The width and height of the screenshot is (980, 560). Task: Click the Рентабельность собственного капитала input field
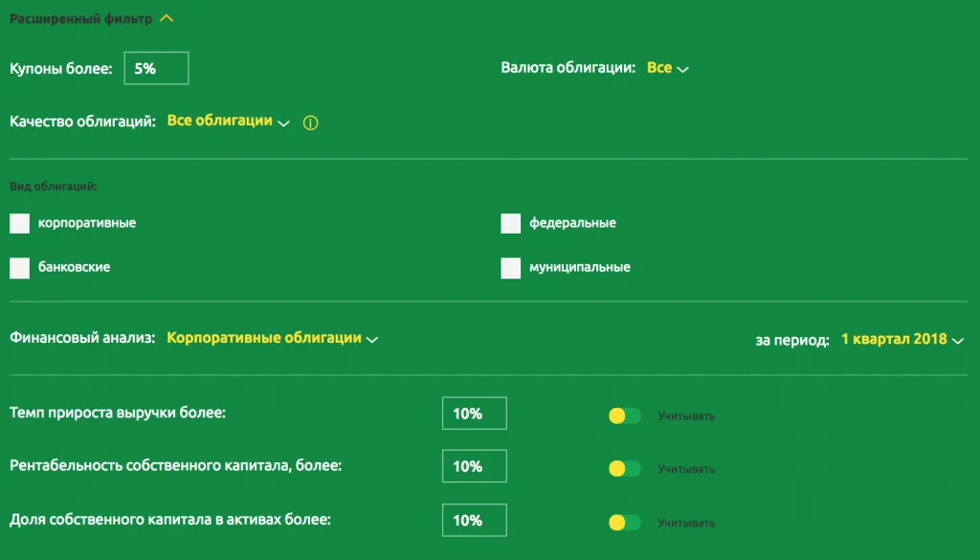(474, 466)
